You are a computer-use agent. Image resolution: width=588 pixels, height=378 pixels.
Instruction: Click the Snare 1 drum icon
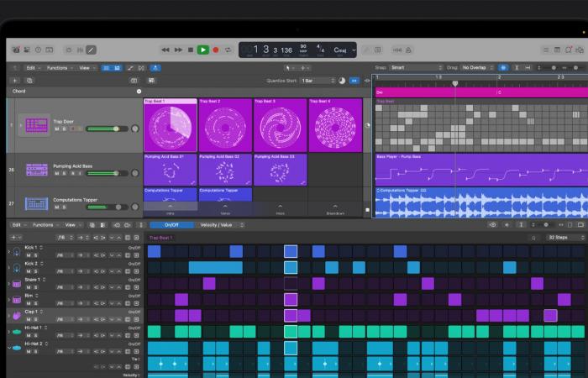click(x=16, y=283)
